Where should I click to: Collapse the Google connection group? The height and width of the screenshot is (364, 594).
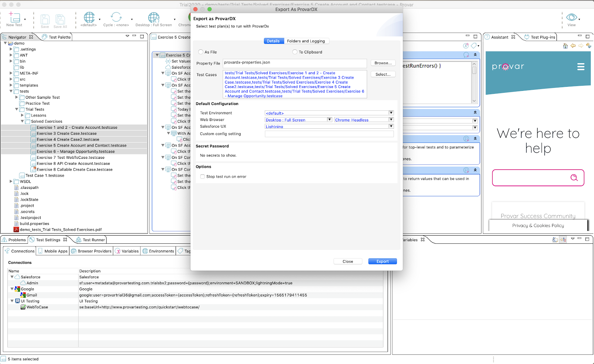point(12,289)
